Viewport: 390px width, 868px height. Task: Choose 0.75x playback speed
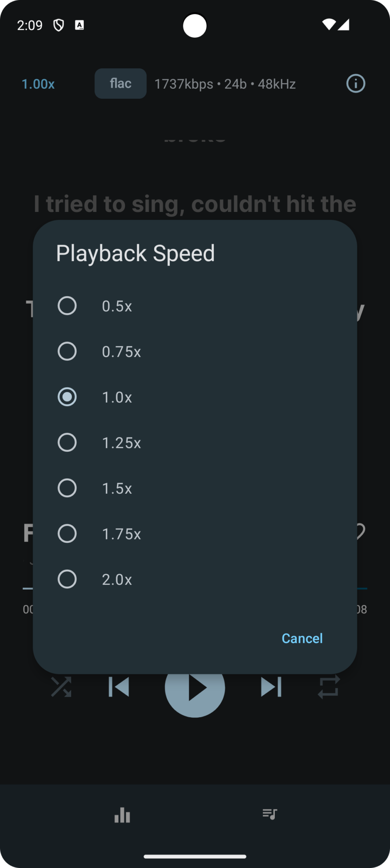click(x=67, y=351)
